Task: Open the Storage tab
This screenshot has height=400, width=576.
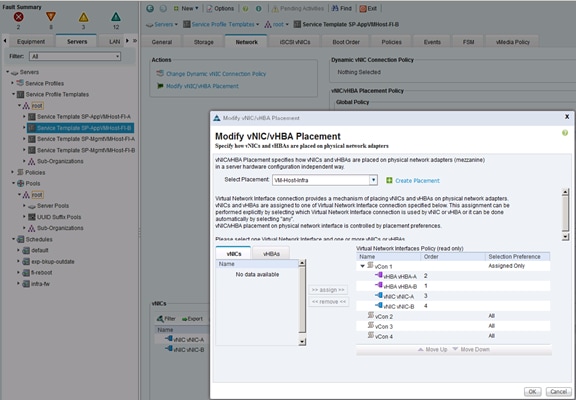Action: click(204, 42)
